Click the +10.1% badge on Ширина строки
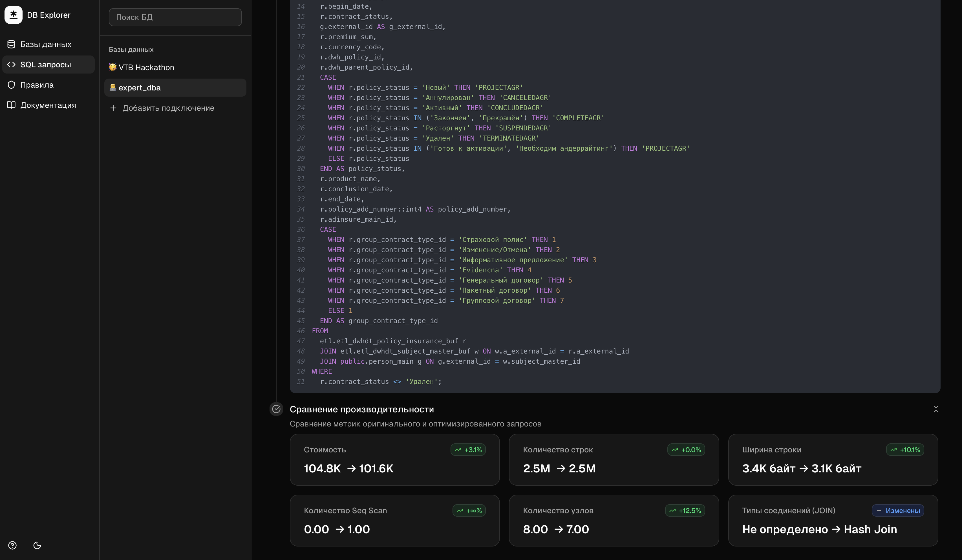Screen dimensions: 962x560 pyautogui.click(x=905, y=450)
